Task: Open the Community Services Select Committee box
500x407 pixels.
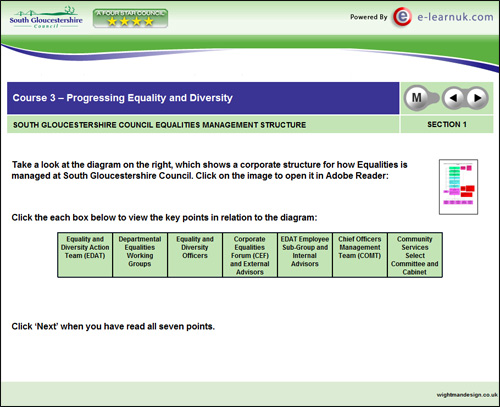Action: point(415,255)
